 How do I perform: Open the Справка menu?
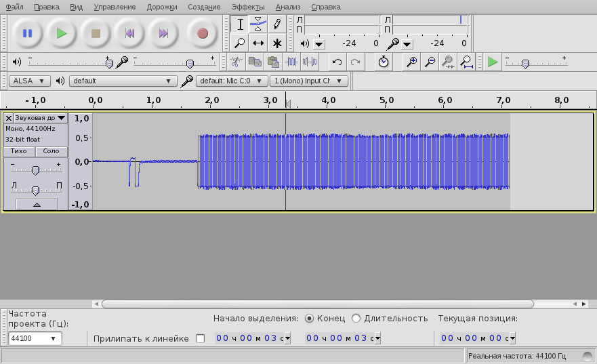click(x=326, y=7)
